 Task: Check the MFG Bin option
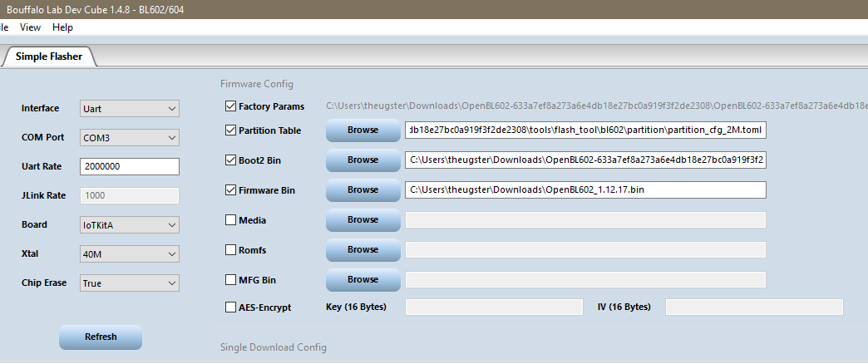click(x=231, y=279)
